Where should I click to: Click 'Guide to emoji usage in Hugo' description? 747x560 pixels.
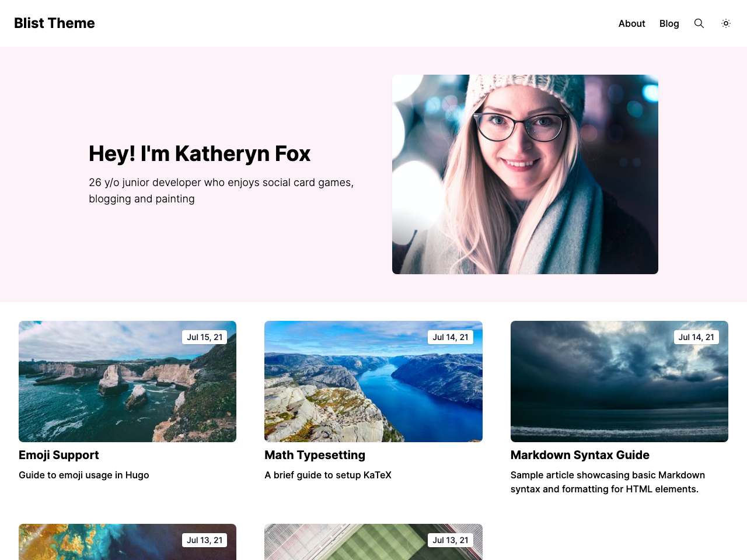coord(84,475)
